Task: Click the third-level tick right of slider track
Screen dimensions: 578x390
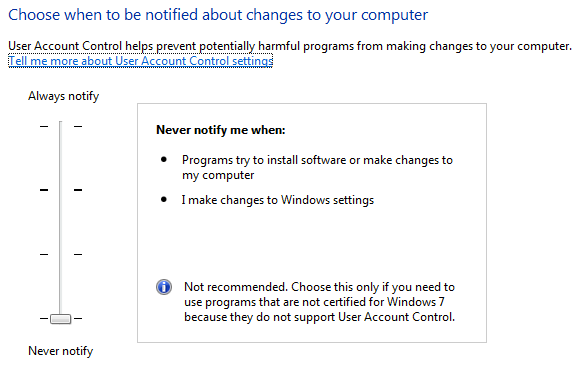Action: pos(78,254)
